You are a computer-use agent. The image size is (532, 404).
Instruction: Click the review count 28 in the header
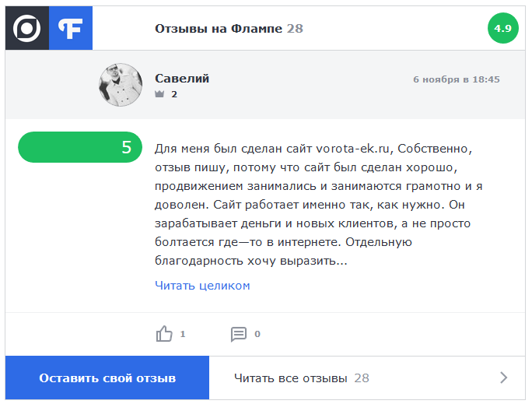(295, 29)
